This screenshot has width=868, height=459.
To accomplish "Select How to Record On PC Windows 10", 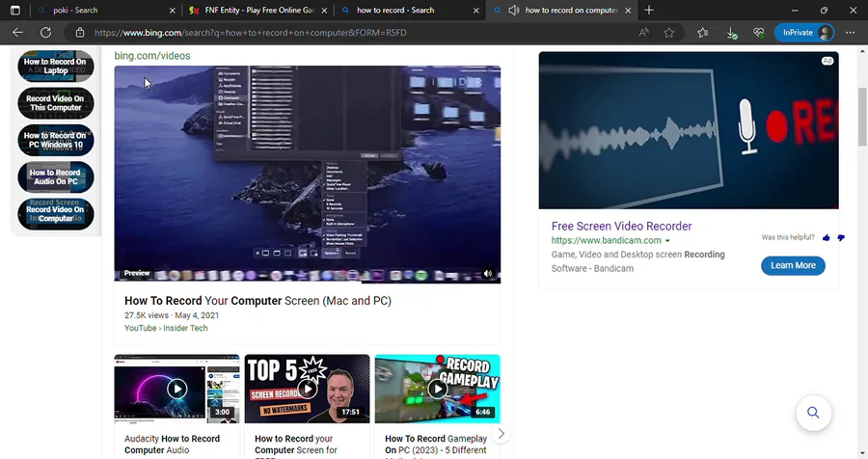I will point(55,140).
